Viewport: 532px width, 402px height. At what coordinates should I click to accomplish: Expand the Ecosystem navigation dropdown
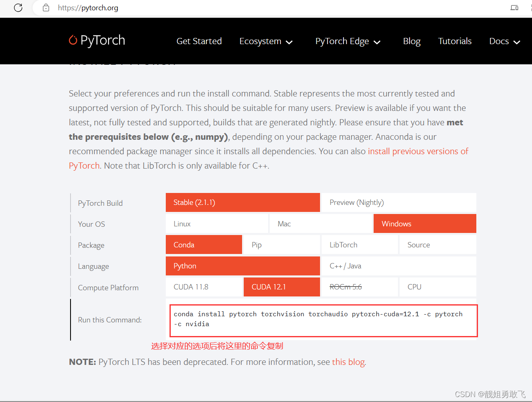[x=260, y=41]
